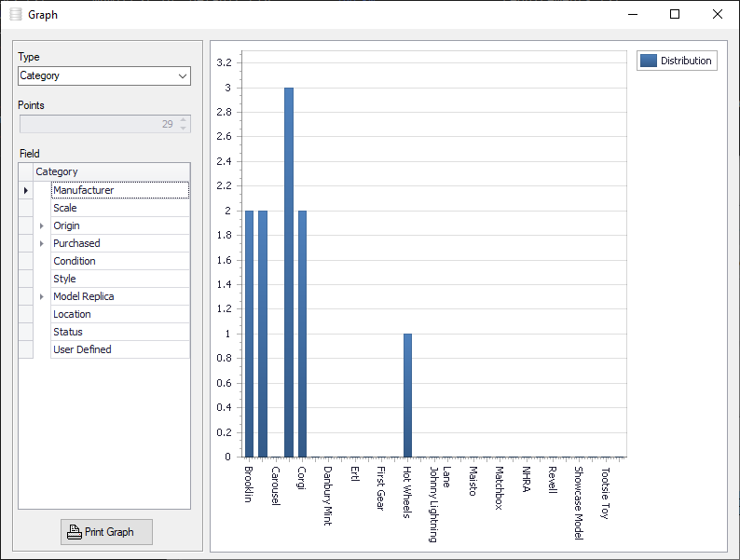
Task: Select the Purchased field row
Action: [120, 243]
